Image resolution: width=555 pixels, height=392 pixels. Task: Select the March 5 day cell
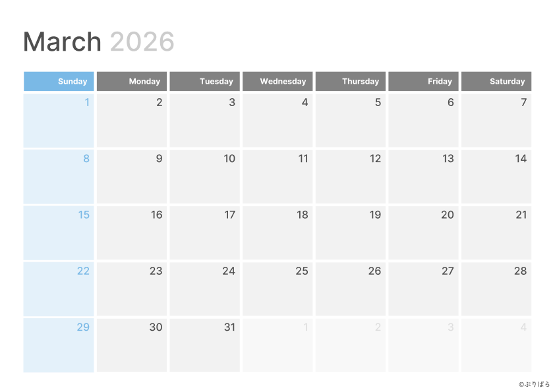(x=350, y=121)
